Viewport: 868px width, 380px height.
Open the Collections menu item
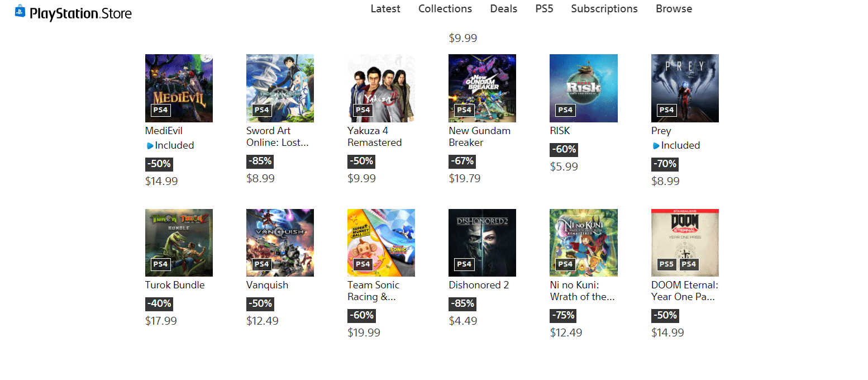click(x=445, y=9)
